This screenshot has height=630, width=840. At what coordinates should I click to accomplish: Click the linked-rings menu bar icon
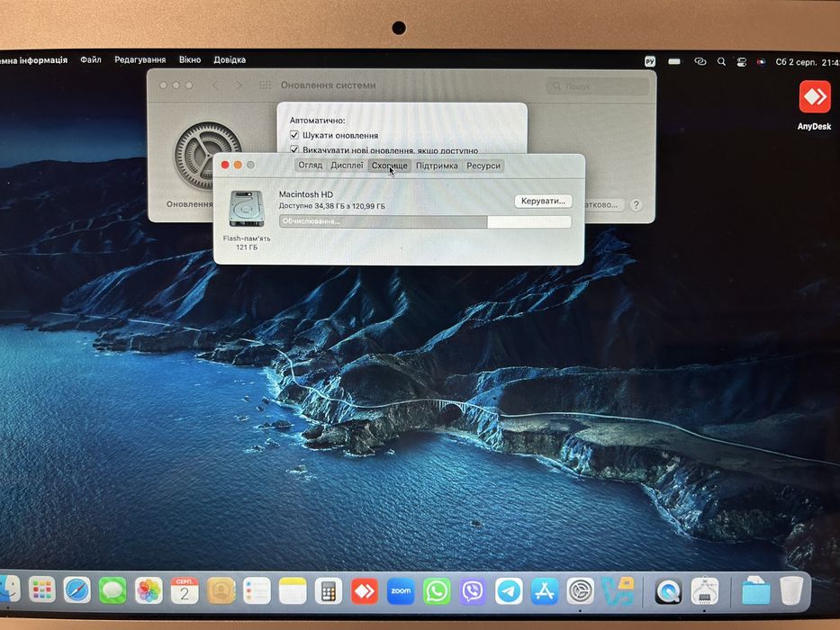tap(700, 61)
